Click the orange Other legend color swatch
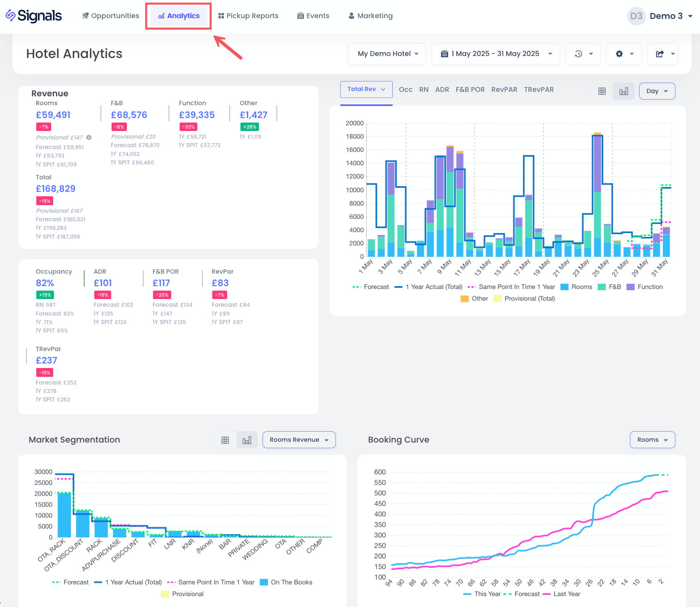The image size is (700, 607). 464,299
